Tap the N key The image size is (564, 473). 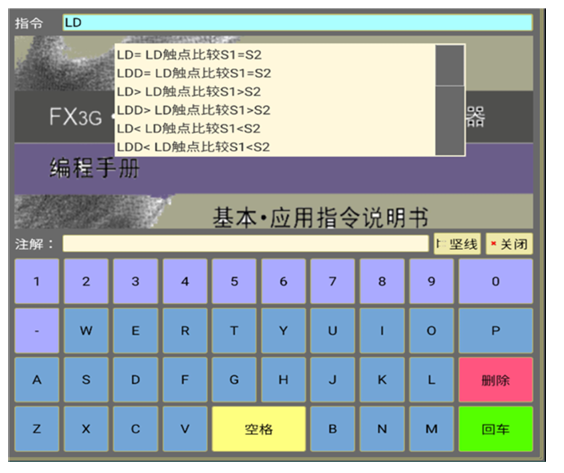(382, 429)
